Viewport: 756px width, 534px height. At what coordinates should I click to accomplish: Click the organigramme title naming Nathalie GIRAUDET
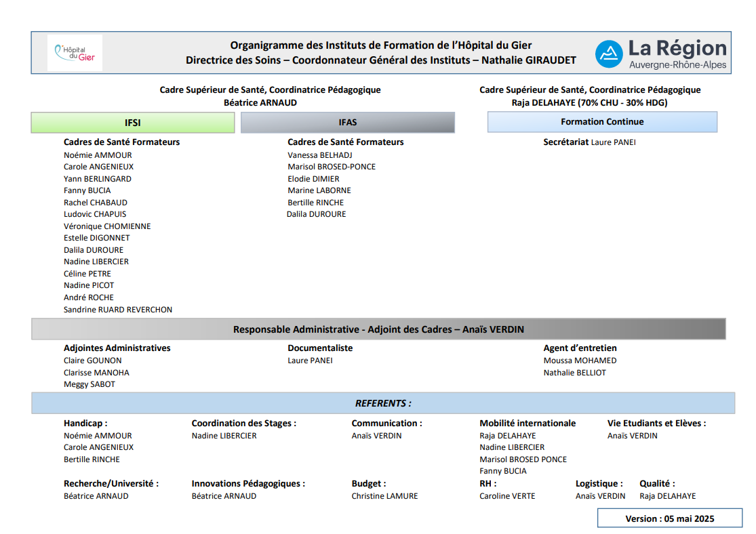tap(380, 53)
